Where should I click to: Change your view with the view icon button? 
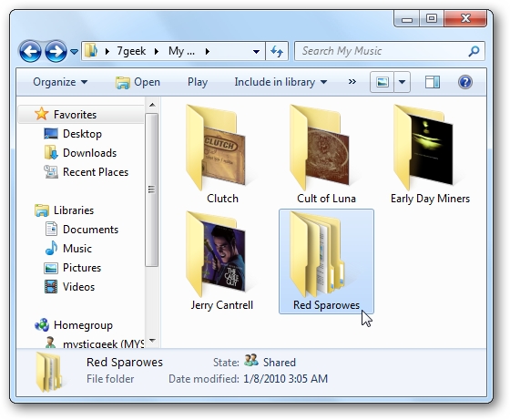[x=382, y=82]
